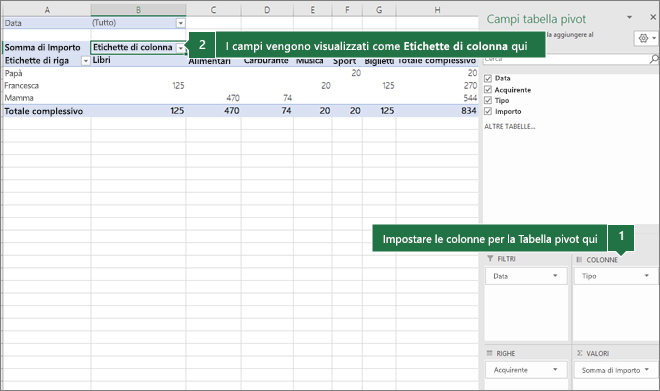660x391 pixels.
Task: Click the Francesca total value 270
Action: (x=470, y=86)
